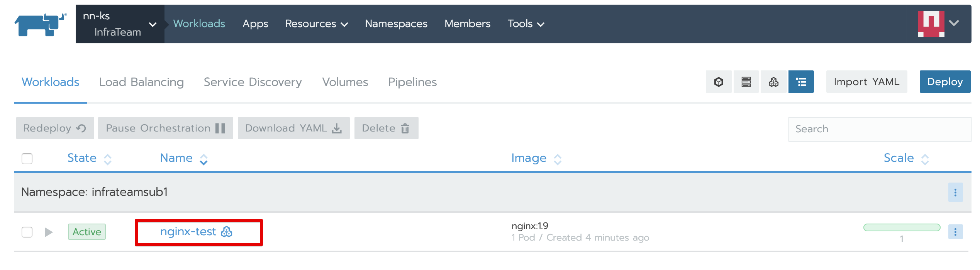This screenshot has width=980, height=270.
Task: Check the nginx-test row checkbox
Action: [x=27, y=232]
